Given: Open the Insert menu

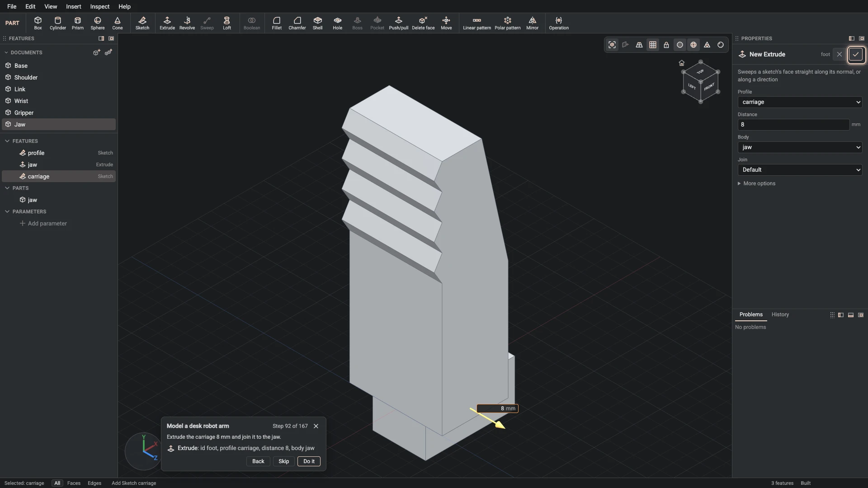Looking at the screenshot, I should coord(74,6).
